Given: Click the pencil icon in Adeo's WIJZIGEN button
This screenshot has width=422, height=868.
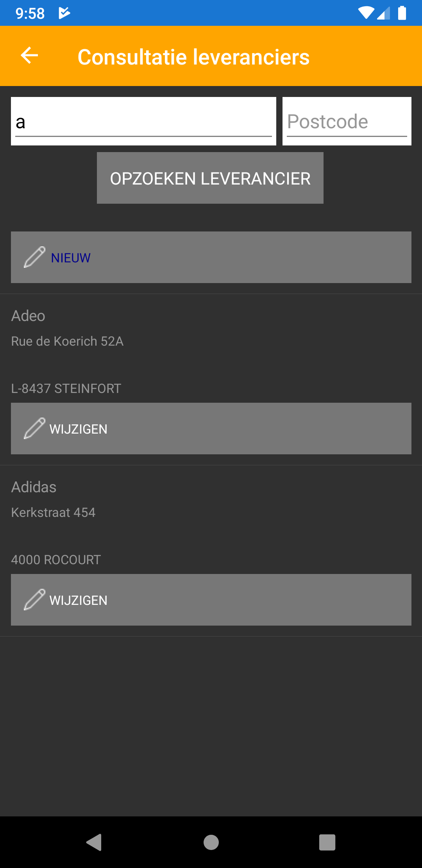Looking at the screenshot, I should click(34, 429).
